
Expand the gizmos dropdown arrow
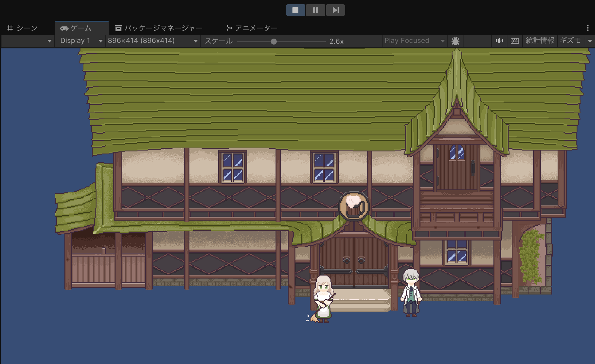tap(590, 41)
